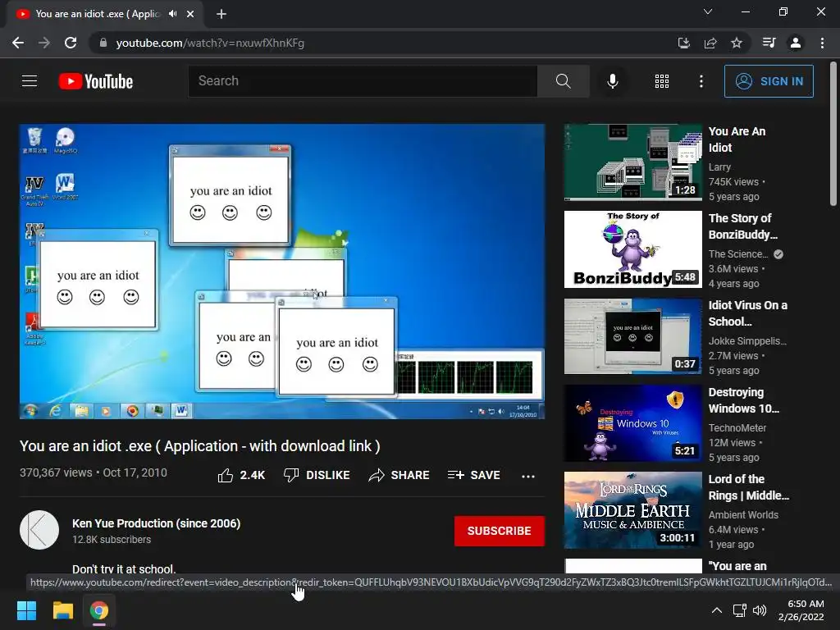Open Ken Yue Production channel name link
The height and width of the screenshot is (630, 840).
pos(157,523)
